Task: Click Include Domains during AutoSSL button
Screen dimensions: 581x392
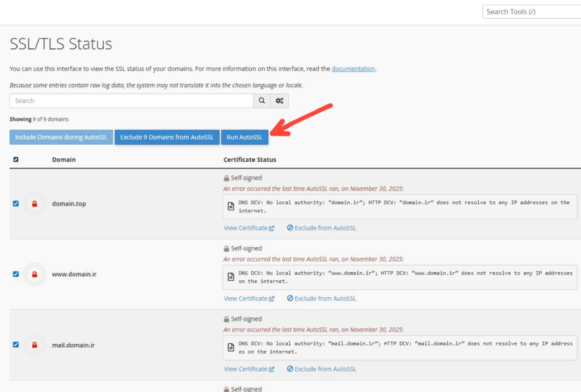Action: [61, 137]
